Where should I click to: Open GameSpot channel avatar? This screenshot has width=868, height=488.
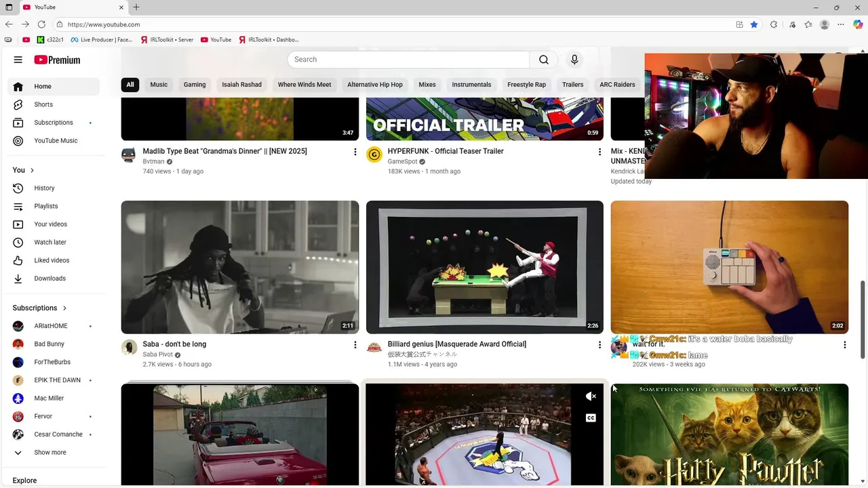[x=374, y=155]
